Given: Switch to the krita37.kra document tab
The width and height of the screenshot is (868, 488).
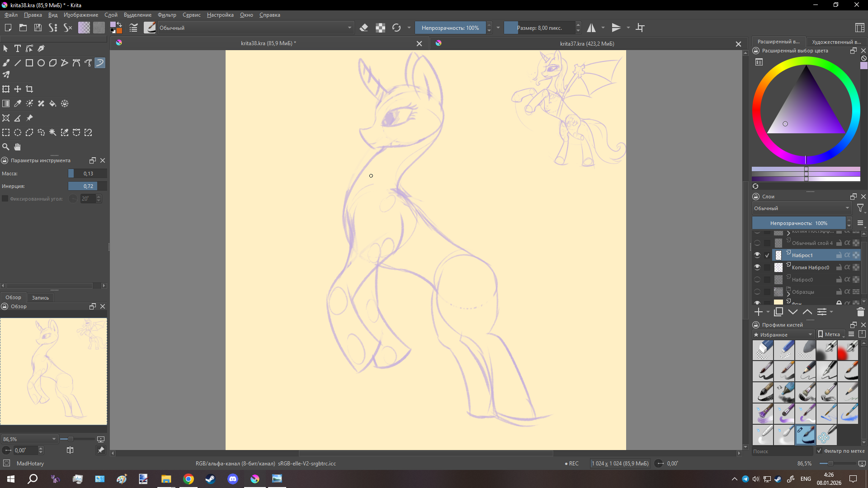Looking at the screenshot, I should click(587, 44).
